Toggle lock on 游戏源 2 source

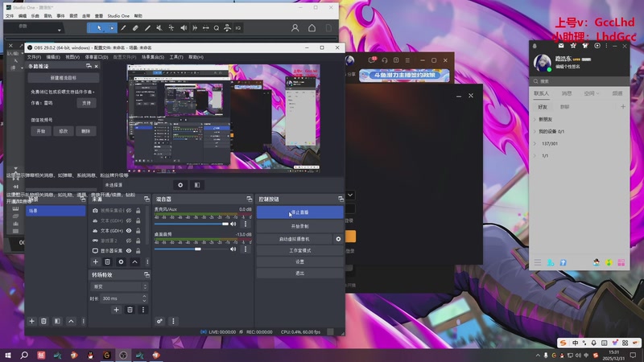(x=138, y=241)
